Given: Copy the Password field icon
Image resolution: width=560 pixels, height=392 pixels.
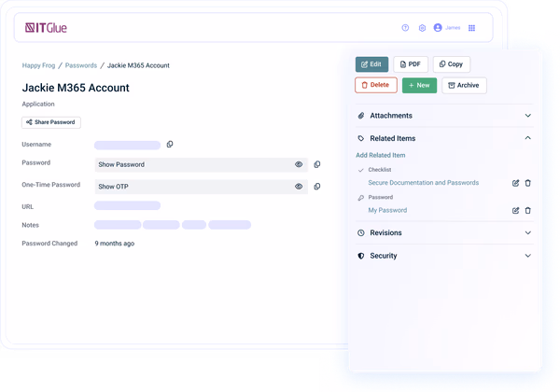Looking at the screenshot, I should (317, 164).
